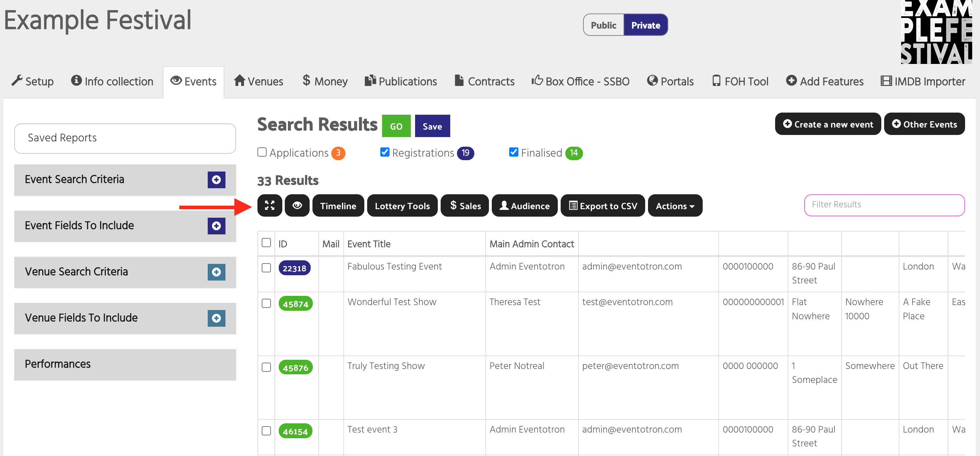Image resolution: width=980 pixels, height=456 pixels.
Task: Click the Save search button
Action: click(x=432, y=126)
